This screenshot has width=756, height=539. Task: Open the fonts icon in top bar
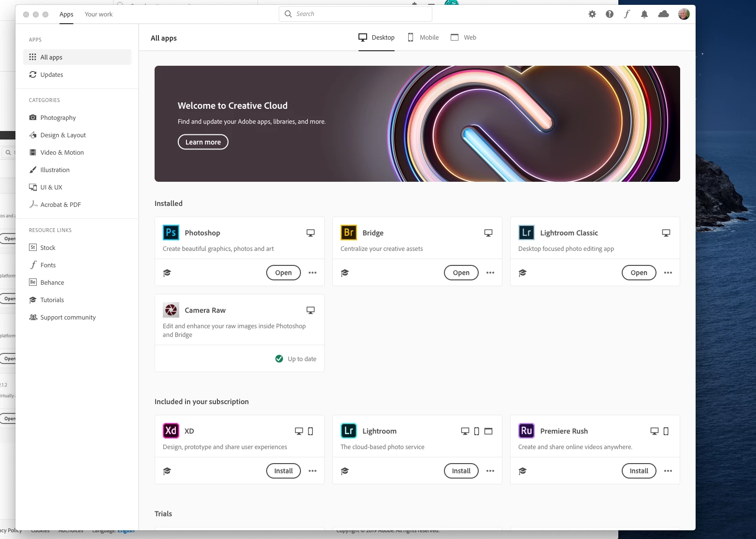[627, 14]
